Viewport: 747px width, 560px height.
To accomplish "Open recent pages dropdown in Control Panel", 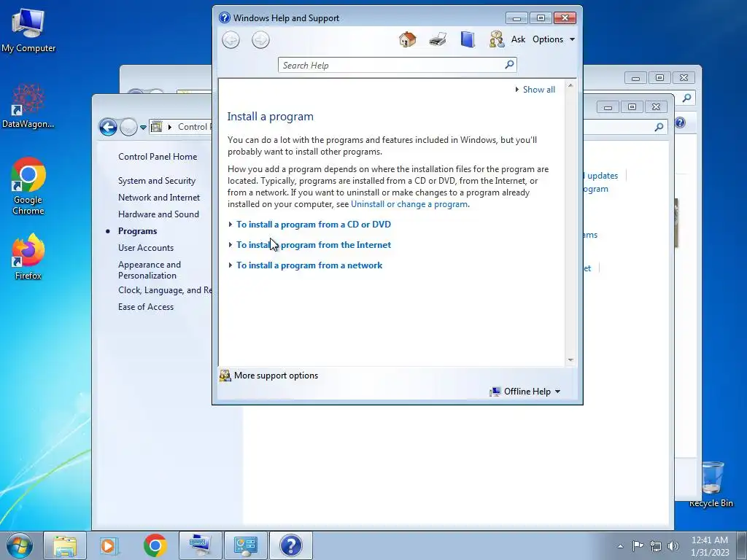I will point(143,127).
